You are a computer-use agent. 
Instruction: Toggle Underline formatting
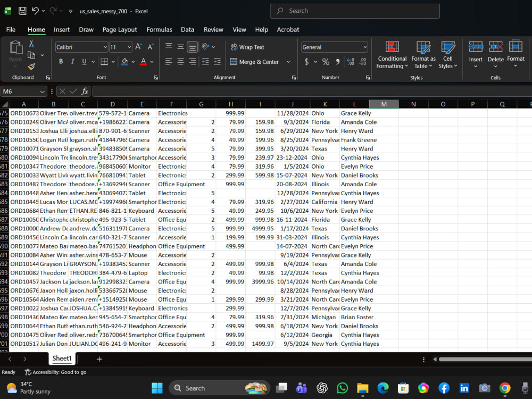(x=84, y=62)
